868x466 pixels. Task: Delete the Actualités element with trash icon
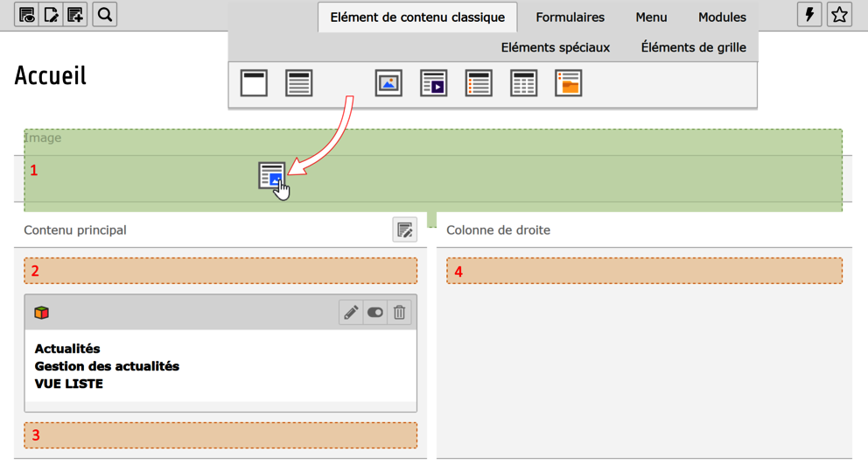pos(400,313)
